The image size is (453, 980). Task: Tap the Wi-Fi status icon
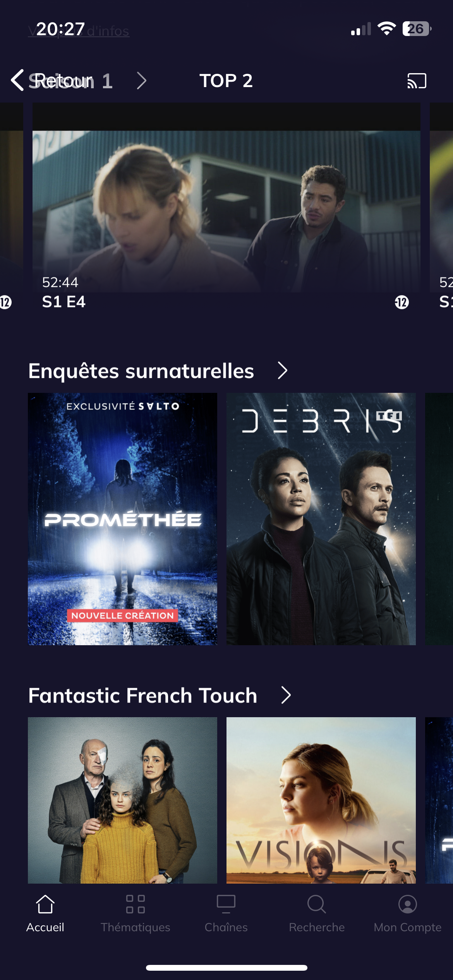point(386,29)
